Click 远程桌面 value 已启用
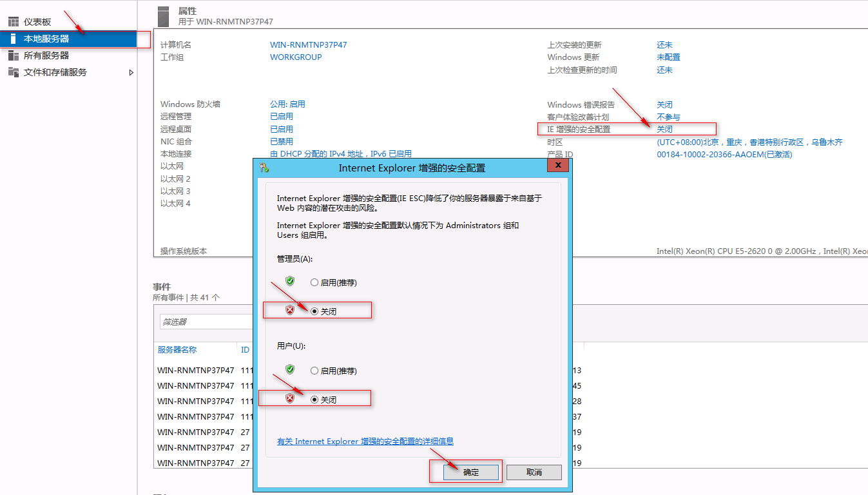Screen dimensions: 868x495 [282, 129]
